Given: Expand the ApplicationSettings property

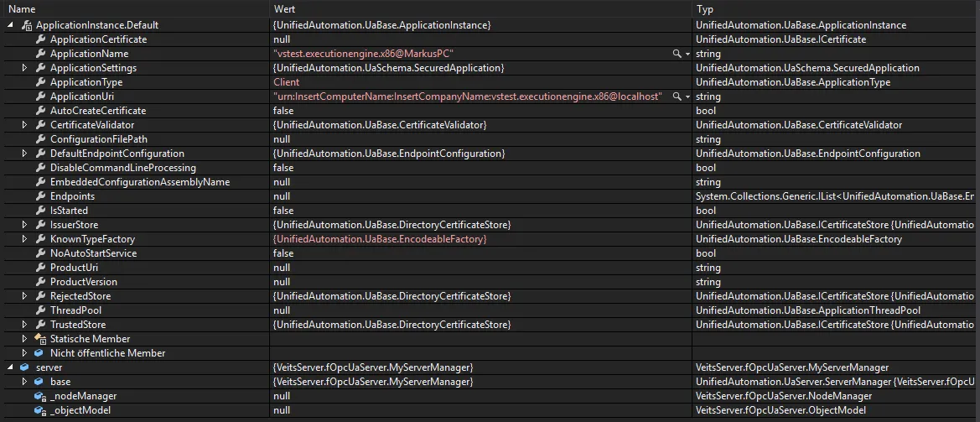Looking at the screenshot, I should tap(25, 67).
